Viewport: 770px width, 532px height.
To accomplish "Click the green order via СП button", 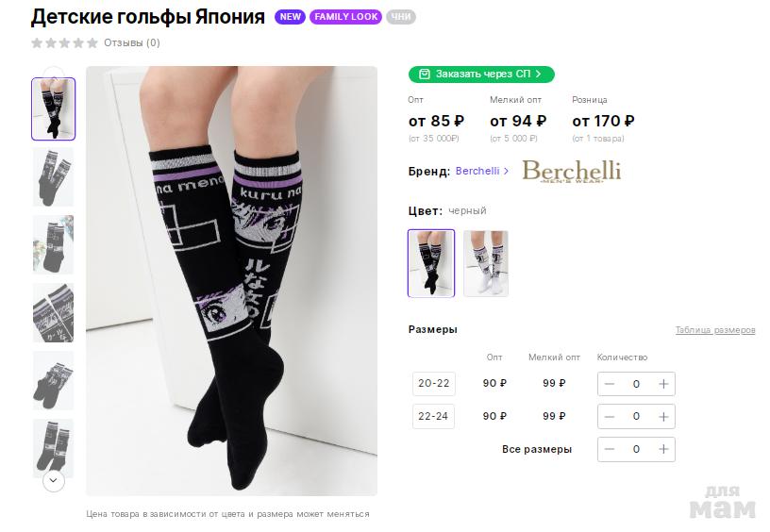I will (481, 74).
